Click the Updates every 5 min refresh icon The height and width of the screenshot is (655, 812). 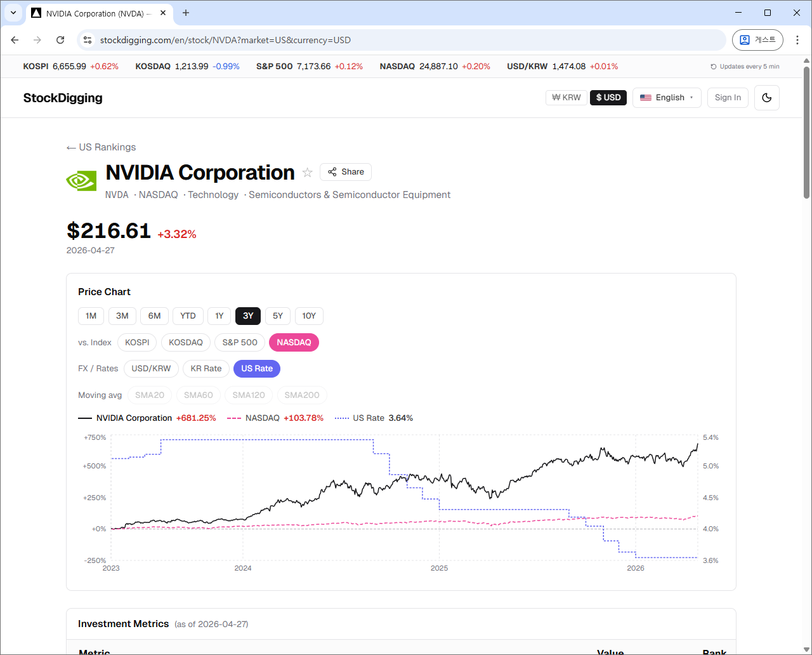714,67
